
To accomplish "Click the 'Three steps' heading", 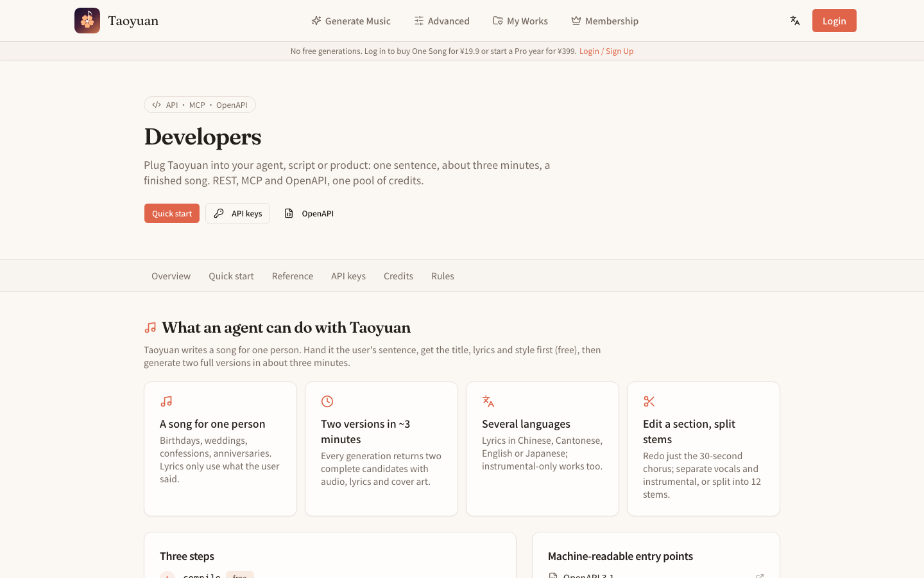I will (x=187, y=556).
